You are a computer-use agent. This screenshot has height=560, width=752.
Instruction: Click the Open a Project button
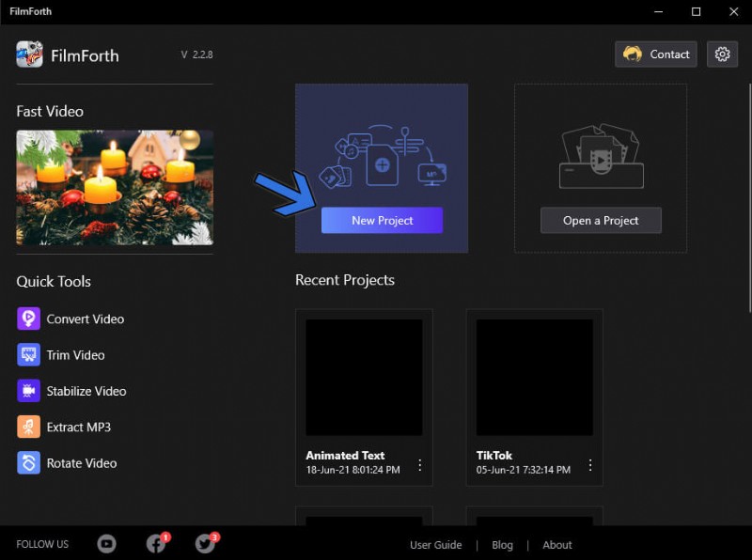[x=601, y=221]
